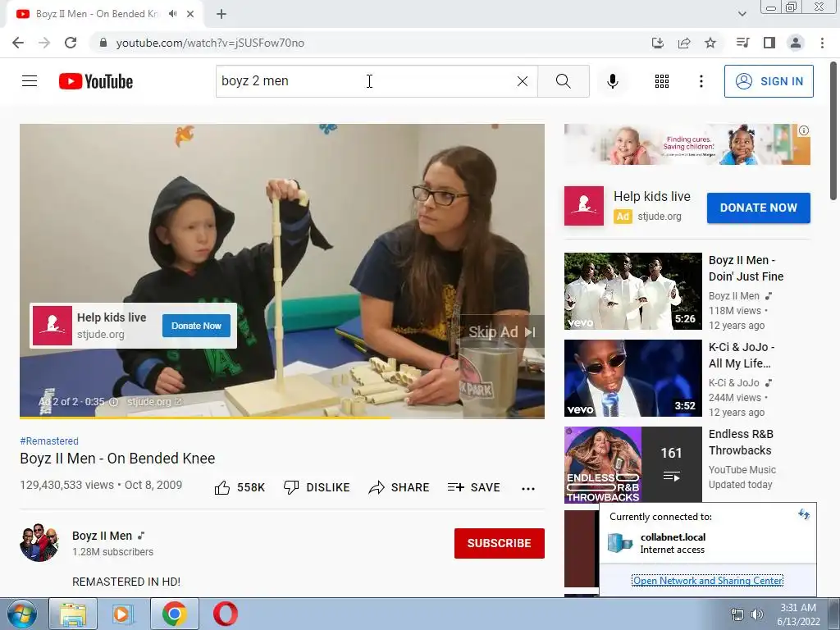Open the Endless R&B Throwbacks title
The height and width of the screenshot is (630, 840).
[741, 442]
